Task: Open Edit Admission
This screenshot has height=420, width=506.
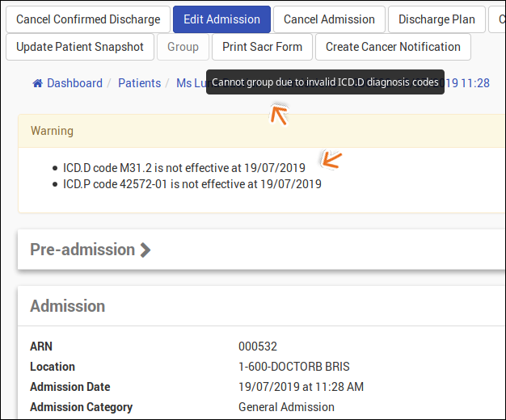Action: (221, 19)
